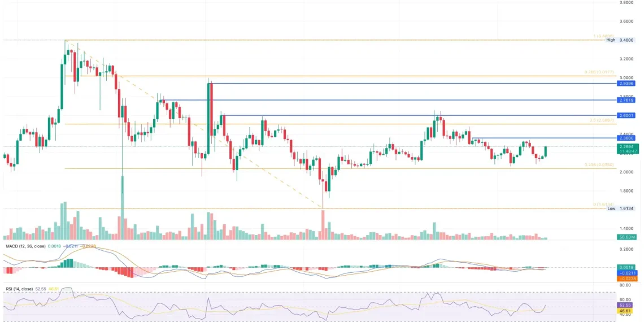Select the blue 2.6001 price label

tap(627, 115)
